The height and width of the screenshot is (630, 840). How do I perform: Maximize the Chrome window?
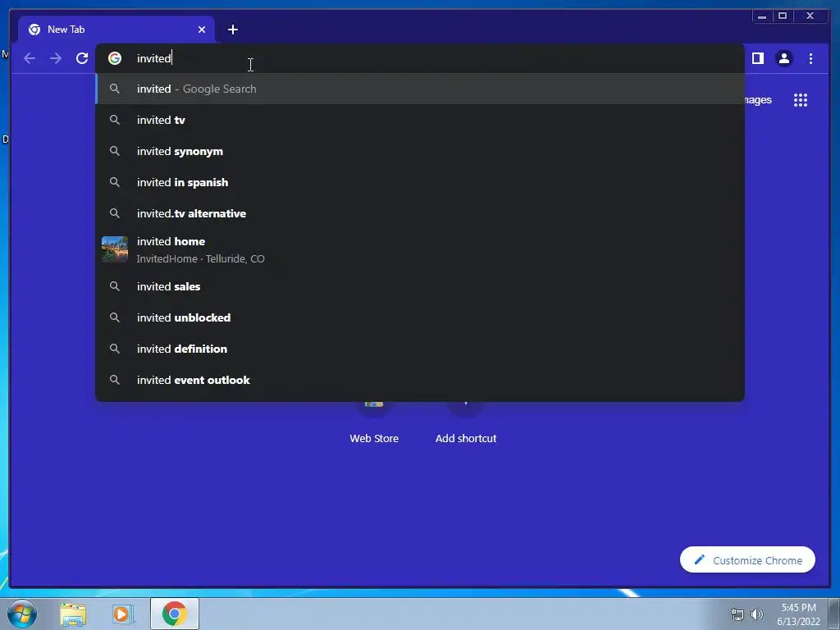point(782,16)
